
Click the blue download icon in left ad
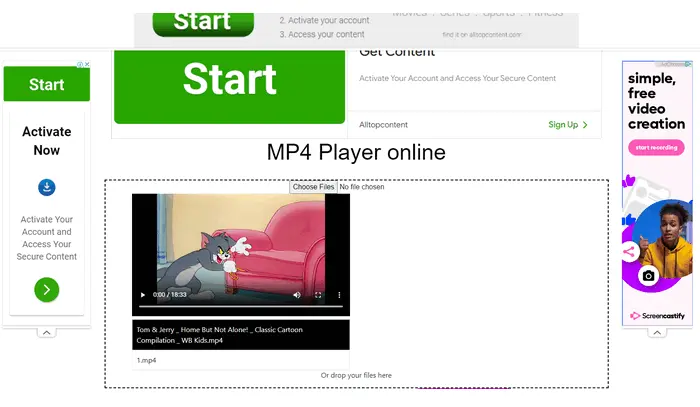point(46,187)
